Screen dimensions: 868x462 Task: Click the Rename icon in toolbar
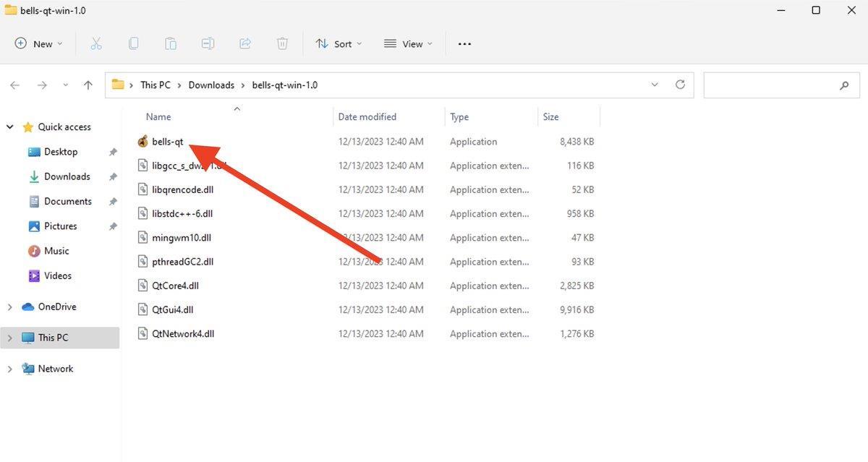208,43
